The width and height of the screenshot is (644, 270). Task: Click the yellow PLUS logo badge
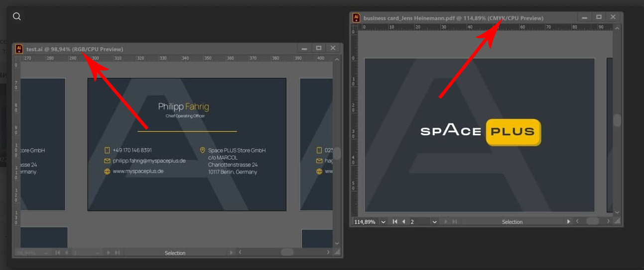pos(513,132)
